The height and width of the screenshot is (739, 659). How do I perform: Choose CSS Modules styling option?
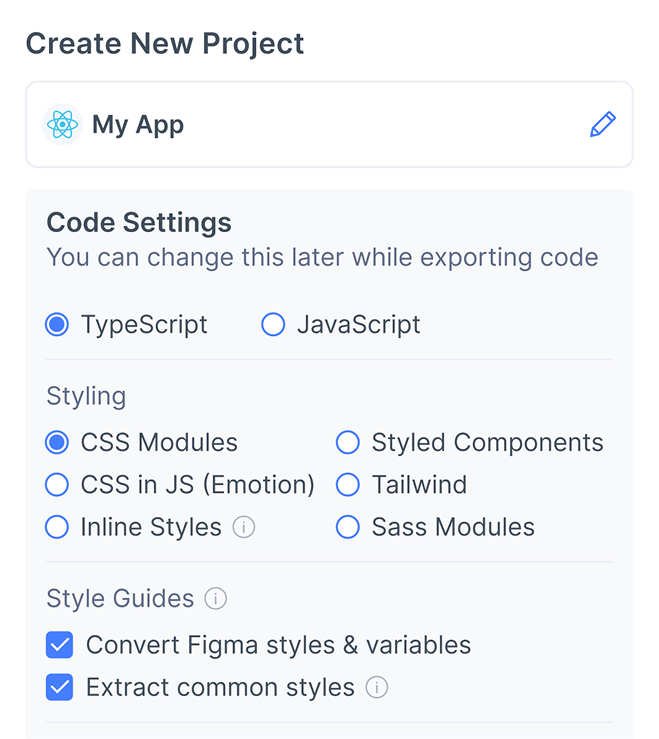(57, 443)
